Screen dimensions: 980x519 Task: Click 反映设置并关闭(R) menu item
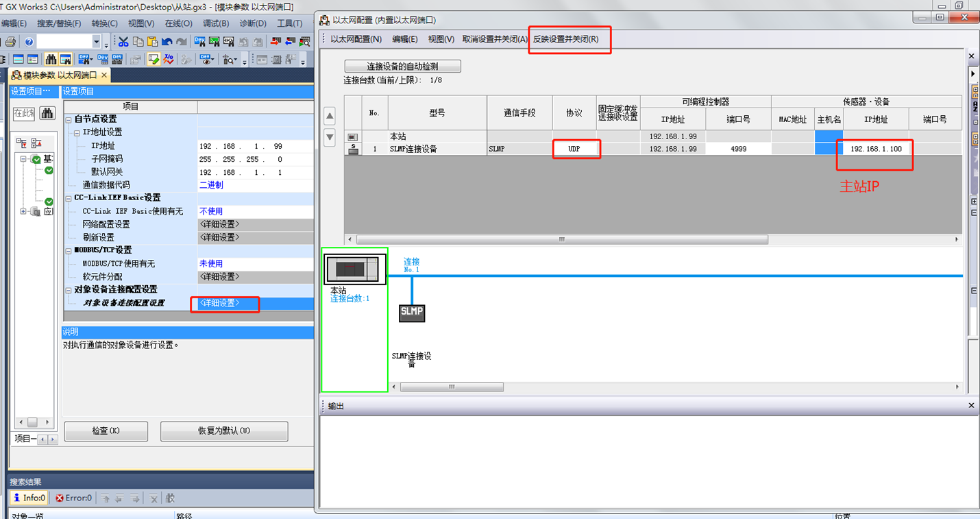566,39
